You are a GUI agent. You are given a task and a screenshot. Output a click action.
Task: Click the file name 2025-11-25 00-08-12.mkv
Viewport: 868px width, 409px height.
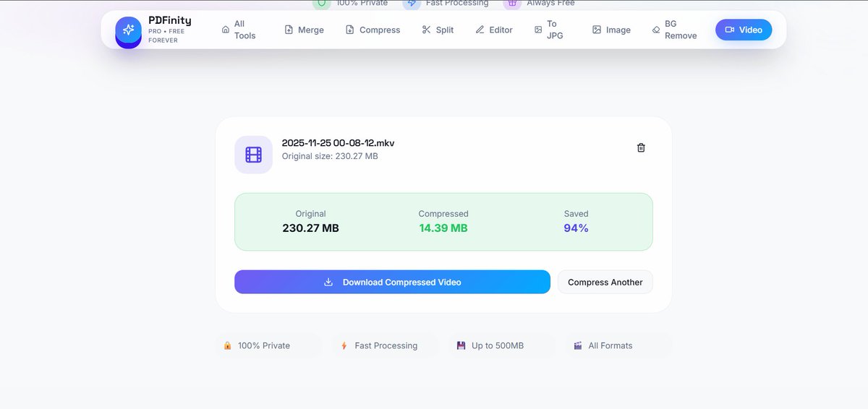(338, 143)
